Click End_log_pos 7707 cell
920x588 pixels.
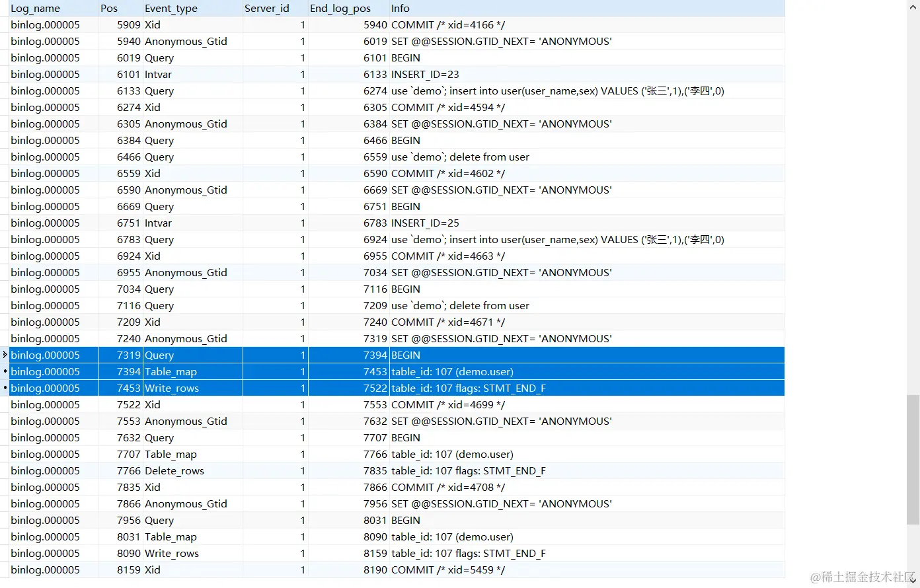[348, 438]
